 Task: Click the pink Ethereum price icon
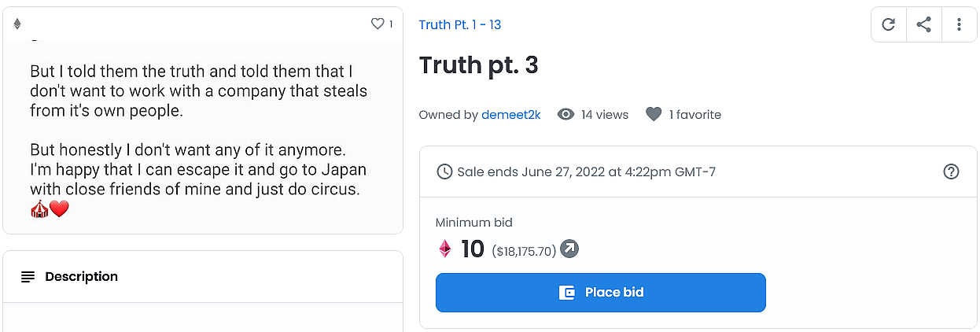[445, 249]
